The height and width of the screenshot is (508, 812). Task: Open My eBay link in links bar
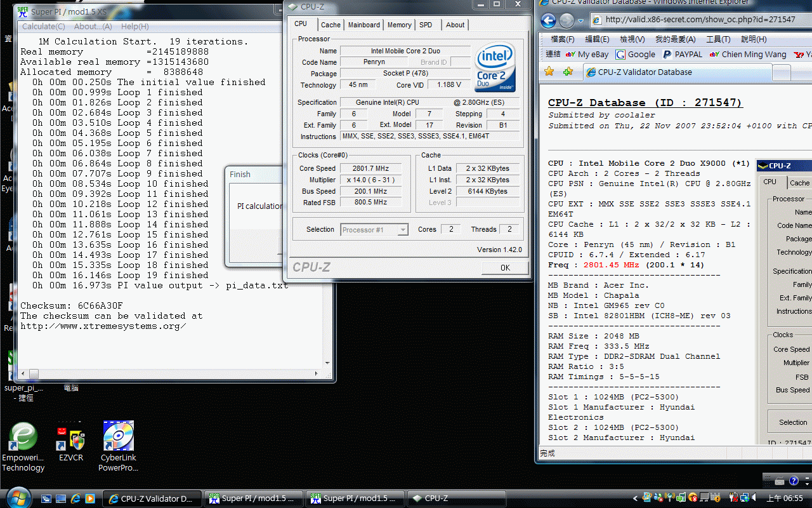[x=587, y=55]
